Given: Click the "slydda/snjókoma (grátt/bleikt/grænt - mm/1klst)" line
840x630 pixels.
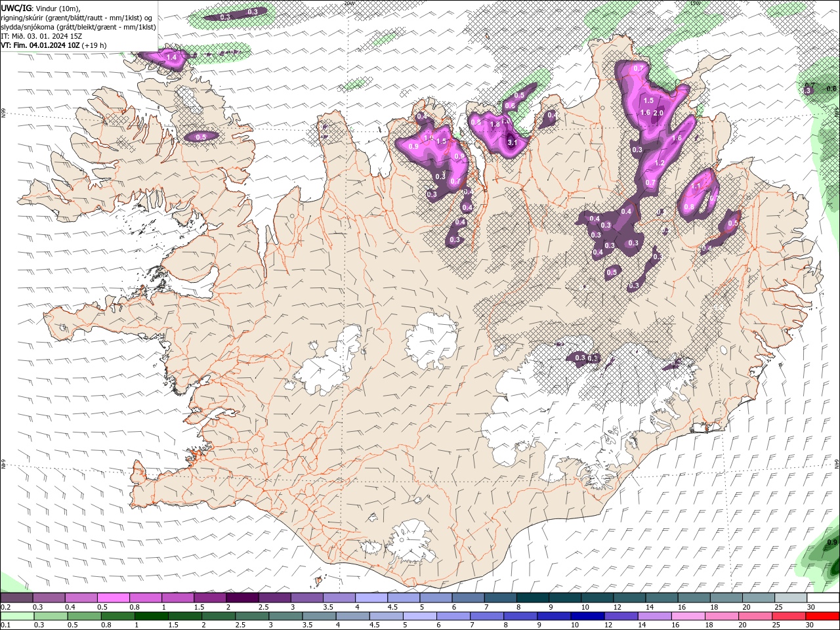Looking at the screenshot, I should tap(78, 27).
